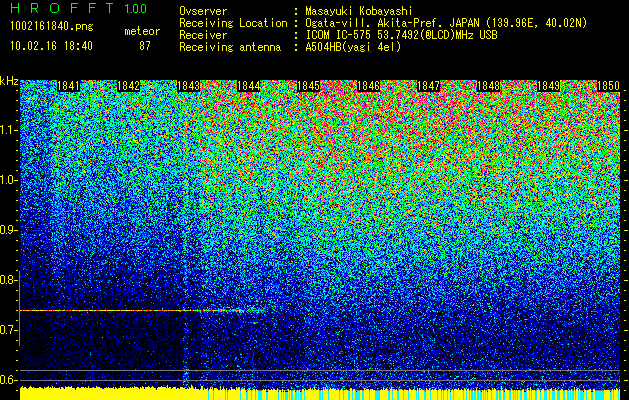Click the kHz axis unit label
Screen dimensions: 629x400
tap(9, 81)
